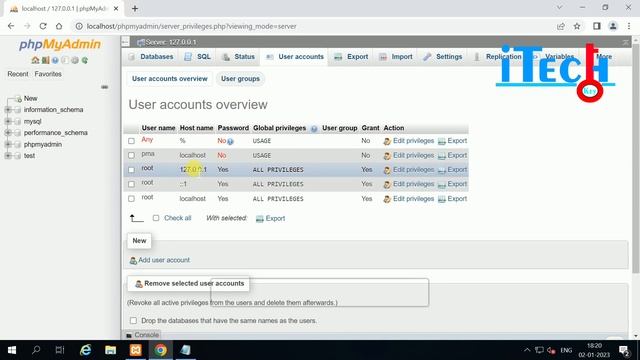This screenshot has width=640, height=360.
Task: Switch to the Export tab
Action: point(351,57)
